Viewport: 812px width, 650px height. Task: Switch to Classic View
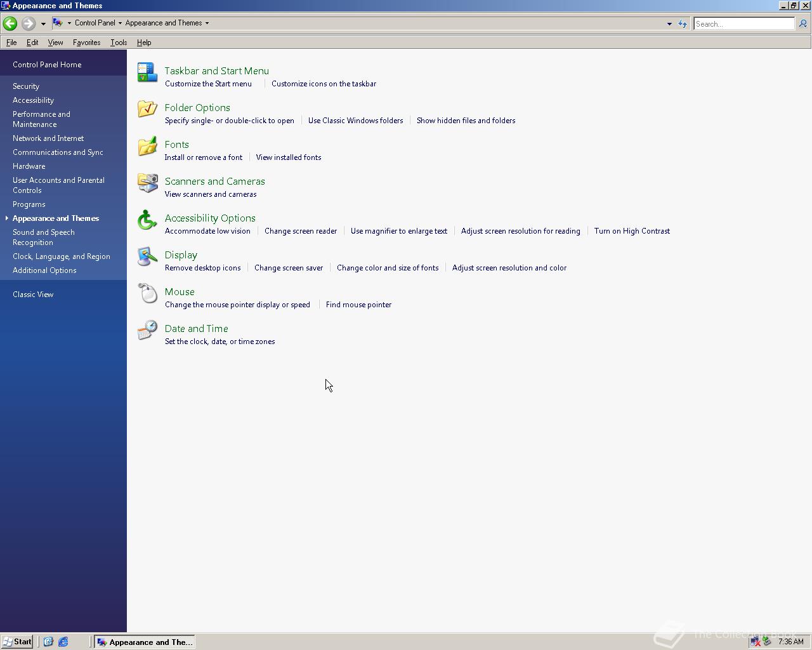coord(33,295)
